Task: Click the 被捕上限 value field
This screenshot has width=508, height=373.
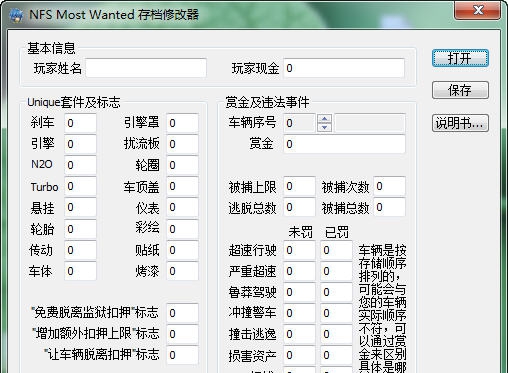Action: [299, 186]
